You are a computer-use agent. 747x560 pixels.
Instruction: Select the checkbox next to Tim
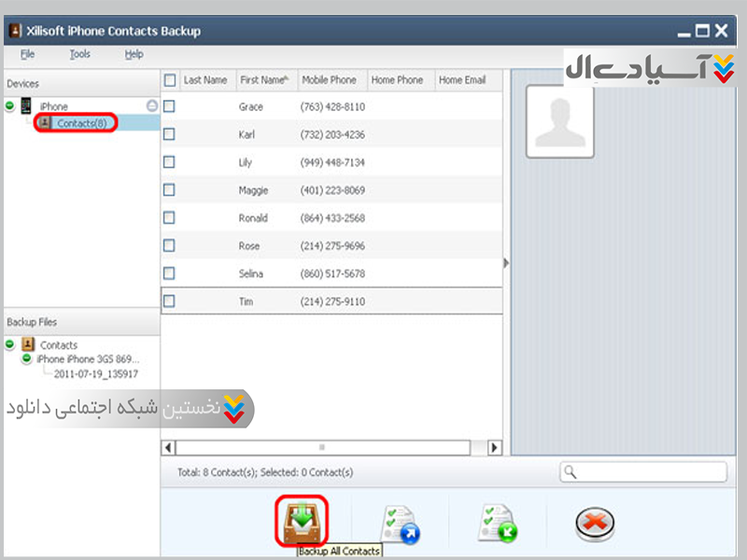click(x=169, y=301)
